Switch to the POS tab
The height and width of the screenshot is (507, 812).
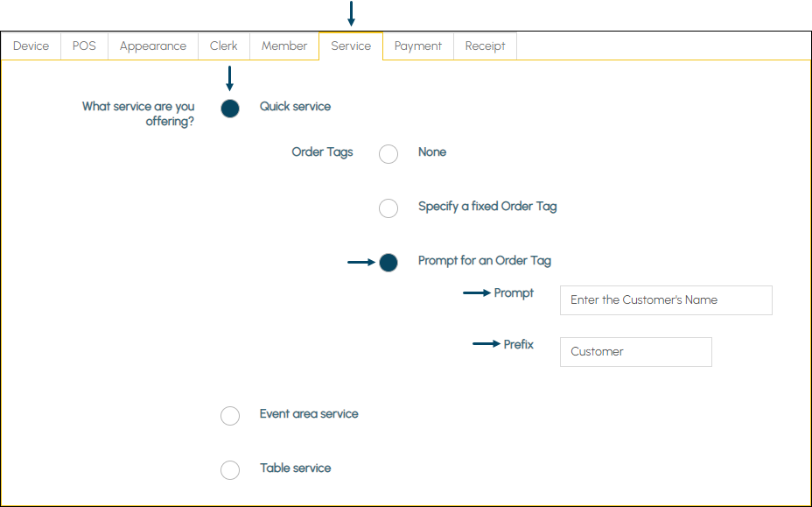coord(84,46)
